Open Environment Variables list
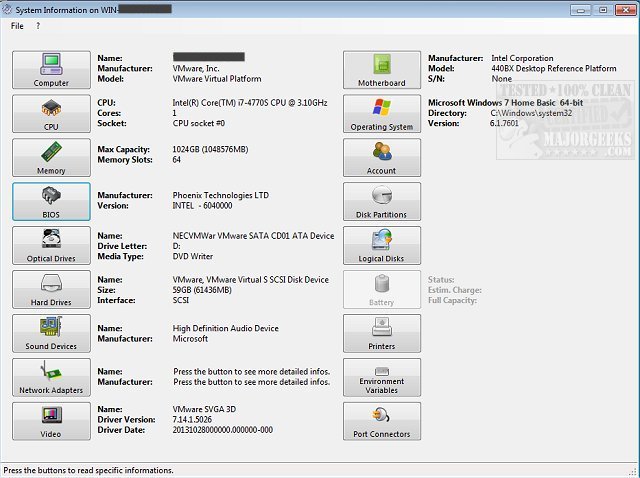 (382, 377)
